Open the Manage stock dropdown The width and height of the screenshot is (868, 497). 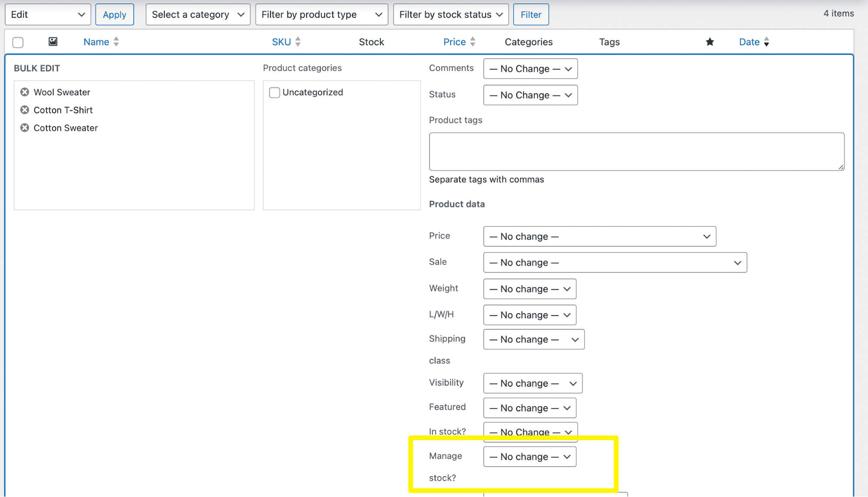tap(530, 457)
